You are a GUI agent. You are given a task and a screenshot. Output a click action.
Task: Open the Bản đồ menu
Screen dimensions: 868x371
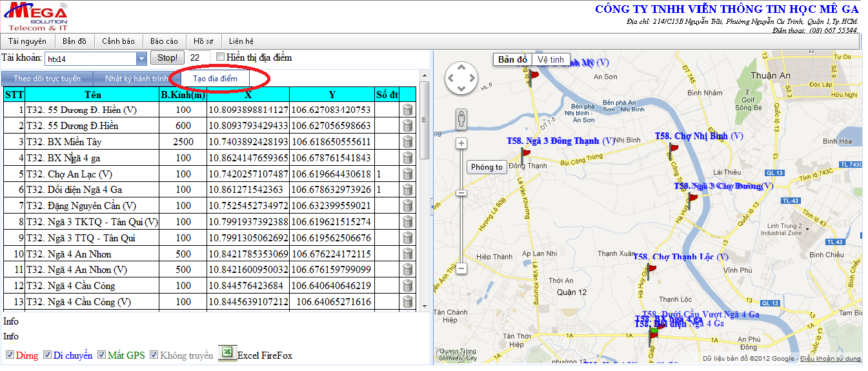pos(74,41)
